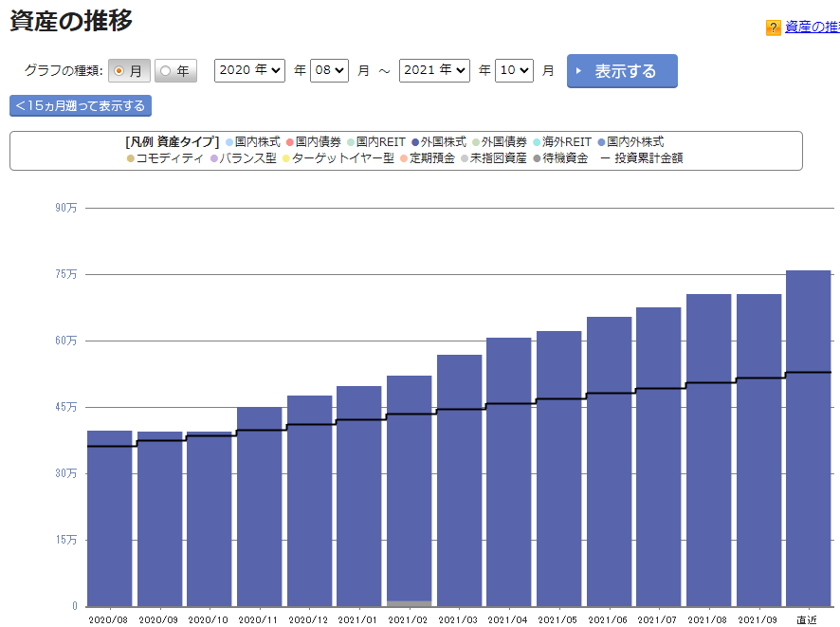This screenshot has width=840, height=627.
Task: Click the 外国債券 legend color dot
Action: pyautogui.click(x=476, y=142)
